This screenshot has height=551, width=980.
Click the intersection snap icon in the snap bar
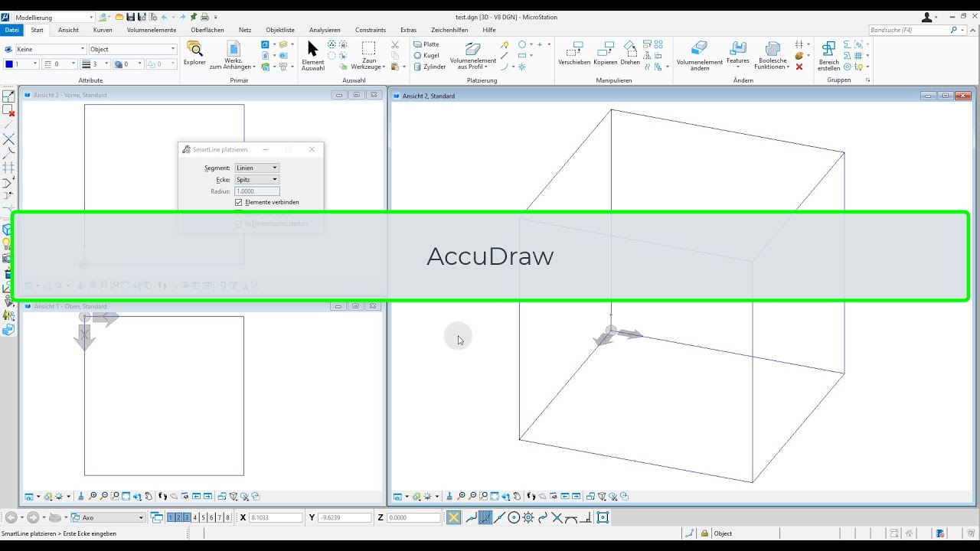[x=557, y=517]
